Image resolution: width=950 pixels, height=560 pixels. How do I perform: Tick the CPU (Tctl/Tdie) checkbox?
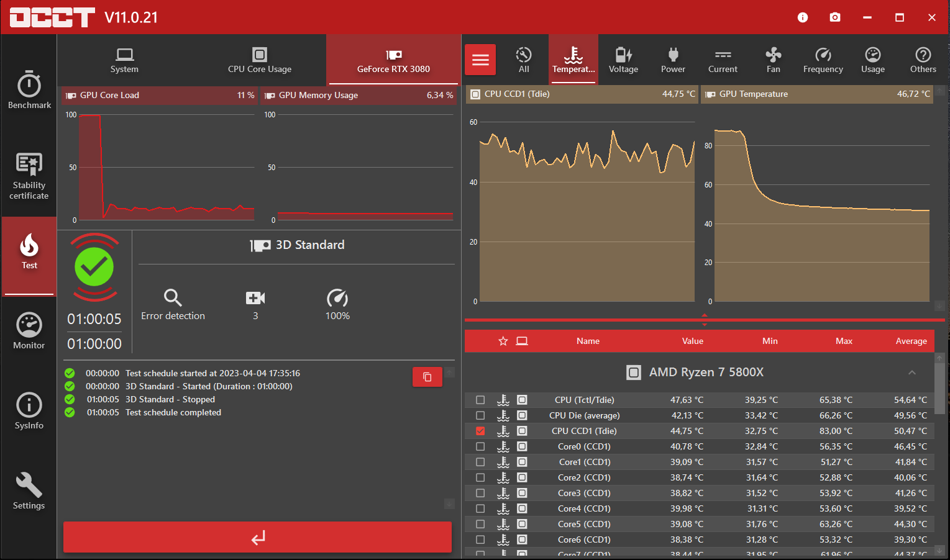click(x=480, y=400)
